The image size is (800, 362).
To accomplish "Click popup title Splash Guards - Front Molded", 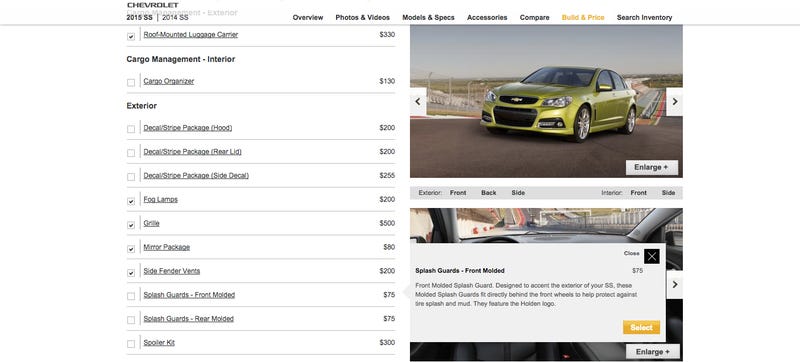I will pyautogui.click(x=460, y=271).
